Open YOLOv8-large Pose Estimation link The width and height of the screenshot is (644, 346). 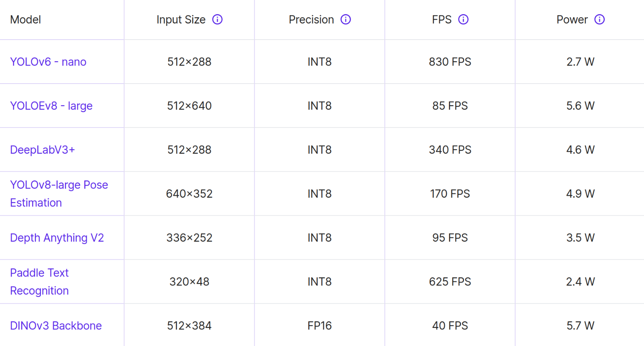(x=59, y=185)
